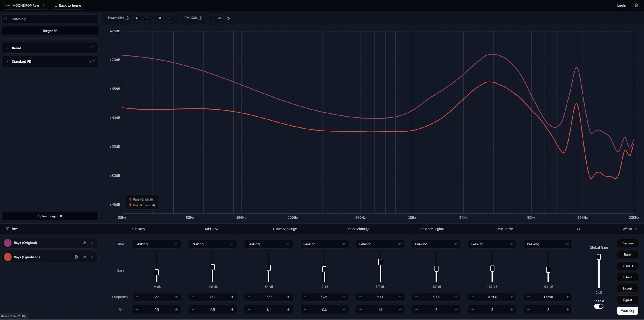Toggle the EQ Enable switch
644x320 pixels.
[x=598, y=306]
